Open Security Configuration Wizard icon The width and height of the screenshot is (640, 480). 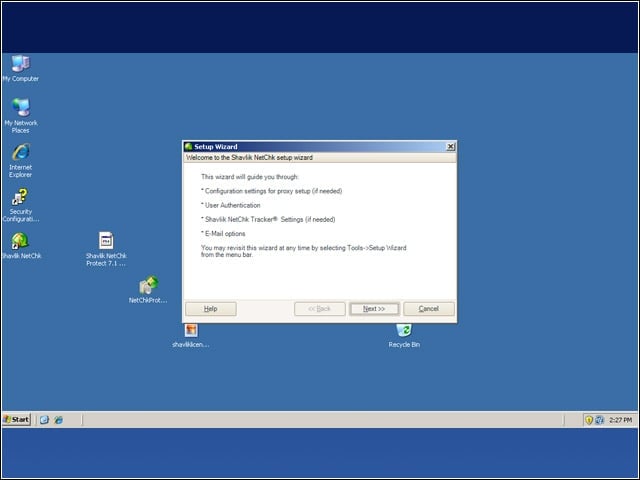pyautogui.click(x=20, y=205)
